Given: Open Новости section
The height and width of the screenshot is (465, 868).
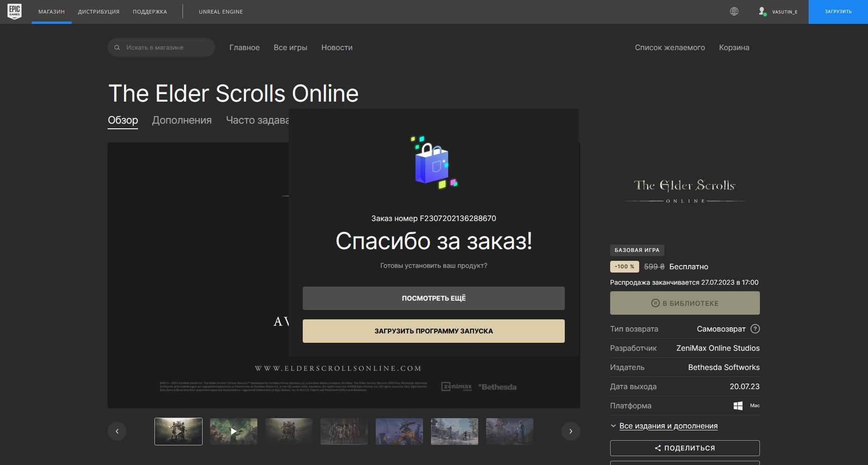Looking at the screenshot, I should coord(337,47).
